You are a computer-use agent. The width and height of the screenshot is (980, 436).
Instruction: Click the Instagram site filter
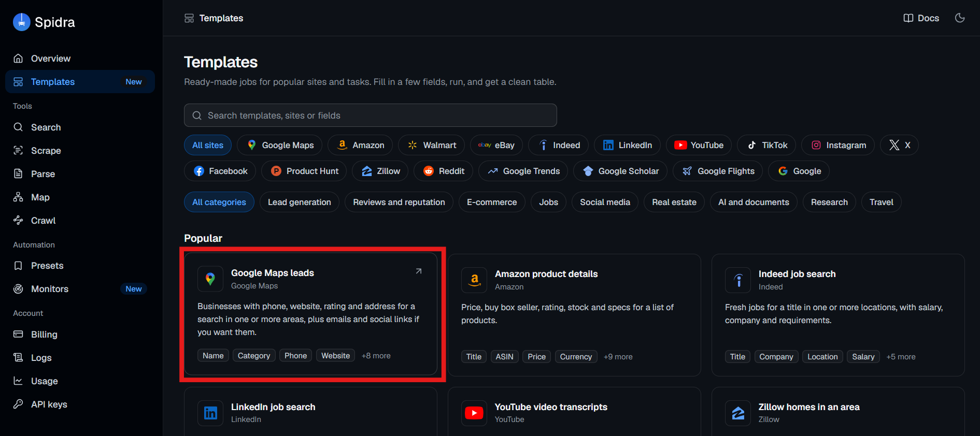click(x=838, y=145)
